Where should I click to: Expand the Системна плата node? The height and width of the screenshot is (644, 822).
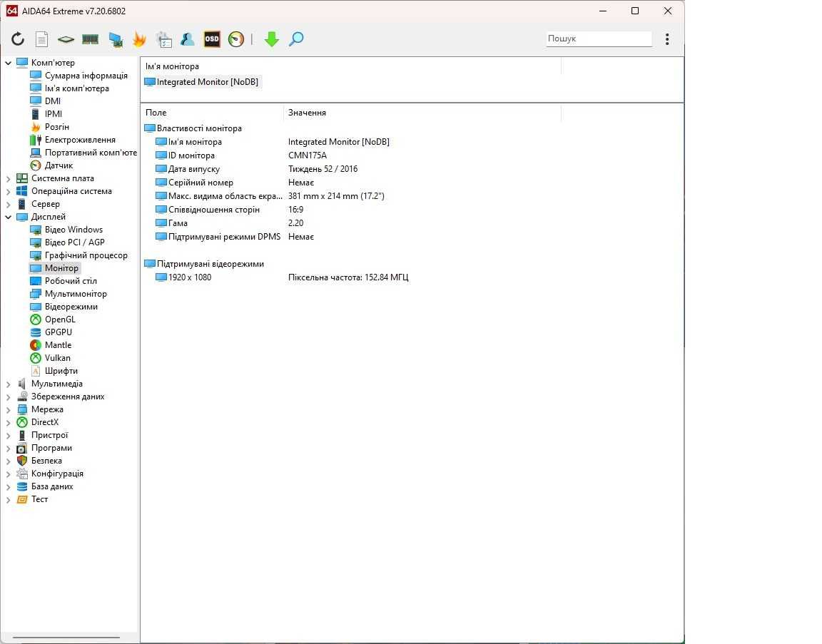(9, 179)
